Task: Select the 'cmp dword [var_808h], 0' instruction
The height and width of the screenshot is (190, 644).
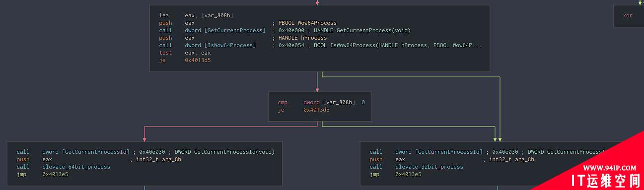Action: 321,102
